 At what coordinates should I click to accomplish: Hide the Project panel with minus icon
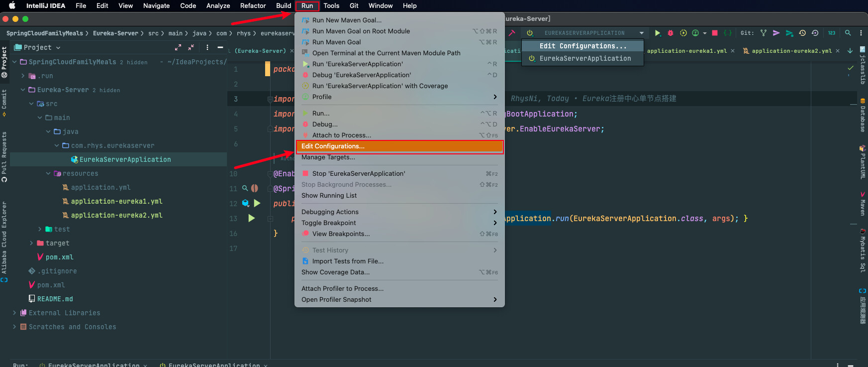220,47
